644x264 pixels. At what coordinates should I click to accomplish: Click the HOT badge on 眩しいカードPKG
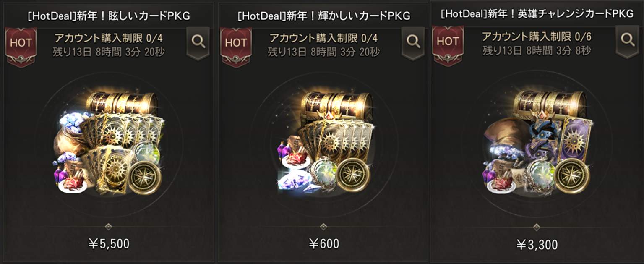click(x=21, y=47)
